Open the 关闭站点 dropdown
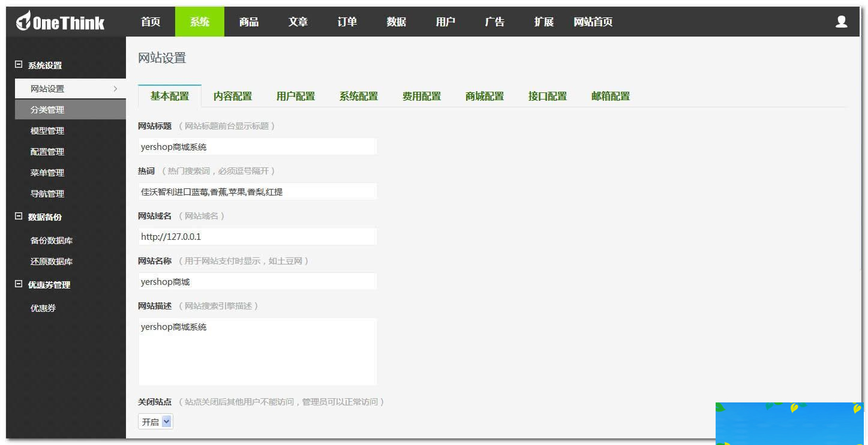This screenshot has width=868, height=445. 155,421
